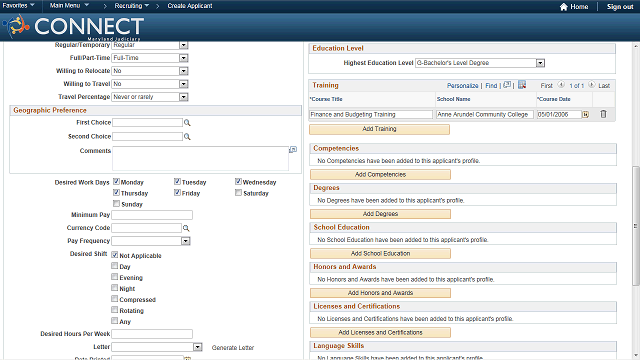640x360 pixels.
Task: Delete the training row with trash icon
Action: click(603, 114)
